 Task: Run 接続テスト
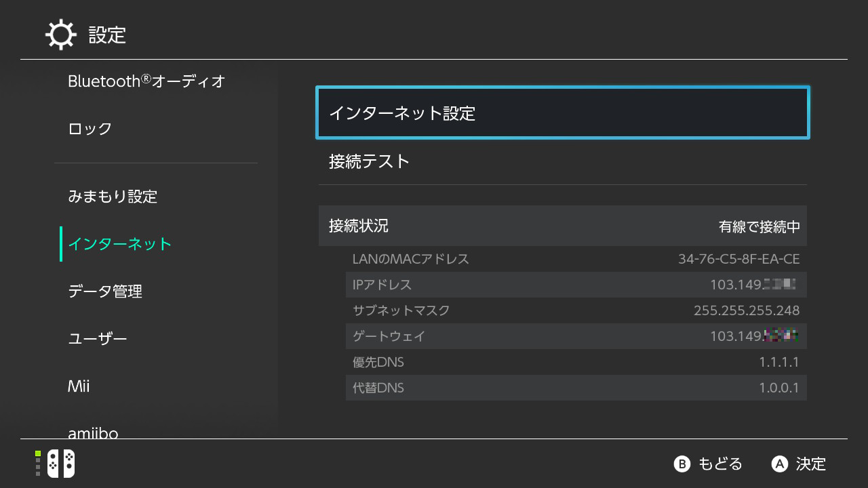pyautogui.click(x=562, y=161)
